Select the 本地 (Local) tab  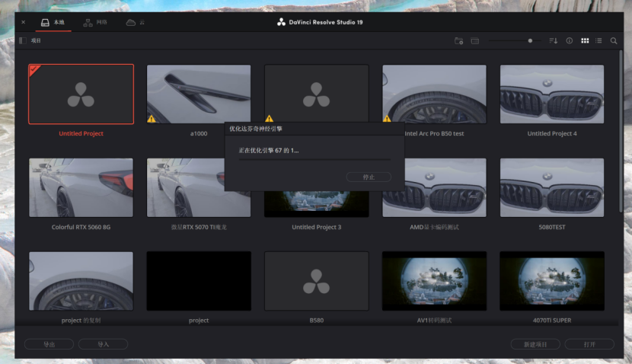pyautogui.click(x=53, y=22)
